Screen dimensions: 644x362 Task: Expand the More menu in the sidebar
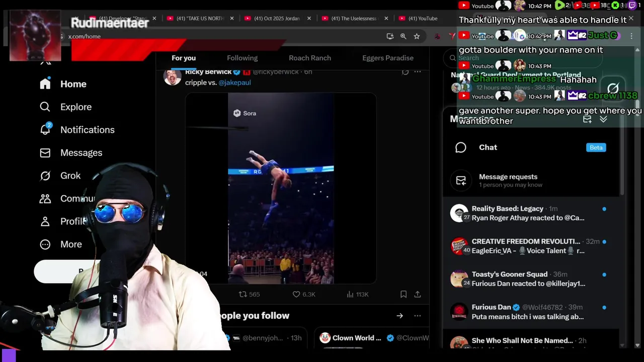61,244
